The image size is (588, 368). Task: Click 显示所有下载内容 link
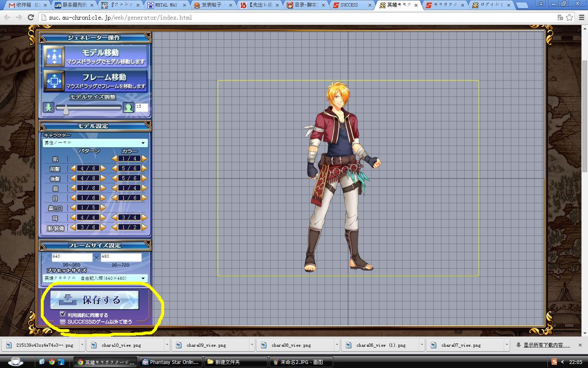click(547, 345)
